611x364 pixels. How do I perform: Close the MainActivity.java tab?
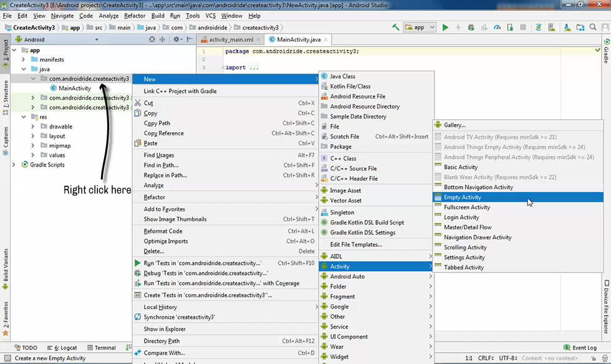[325, 39]
